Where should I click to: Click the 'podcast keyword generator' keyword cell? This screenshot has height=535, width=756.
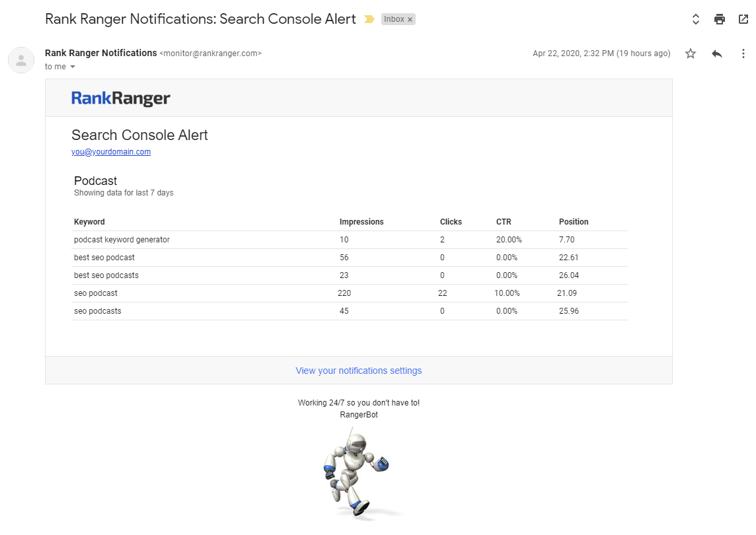point(122,240)
